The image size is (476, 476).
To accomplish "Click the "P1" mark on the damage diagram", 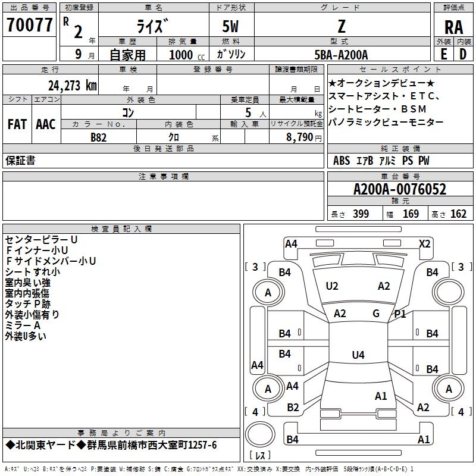I will point(400,314).
